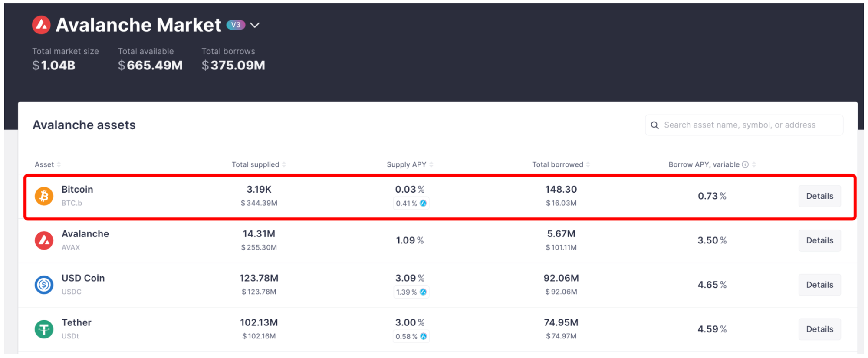Click the green Tether asset icon
The width and height of the screenshot is (868, 358).
coord(44,329)
